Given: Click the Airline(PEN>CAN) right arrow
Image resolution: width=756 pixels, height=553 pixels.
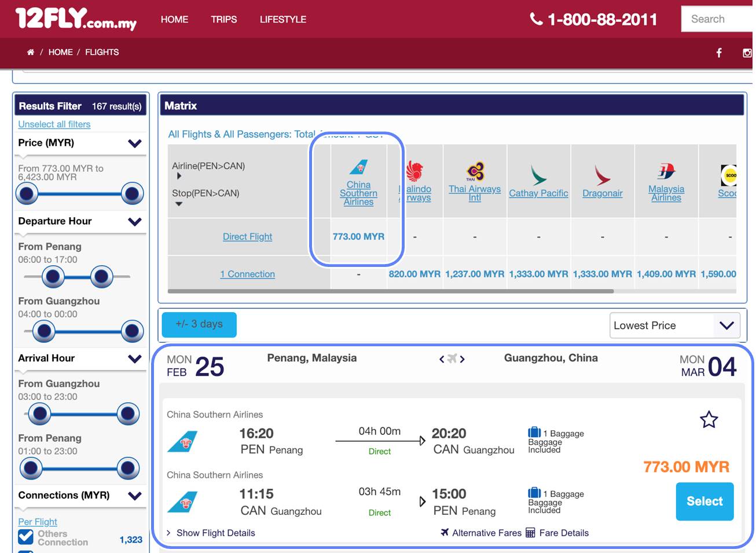Looking at the screenshot, I should (179, 176).
